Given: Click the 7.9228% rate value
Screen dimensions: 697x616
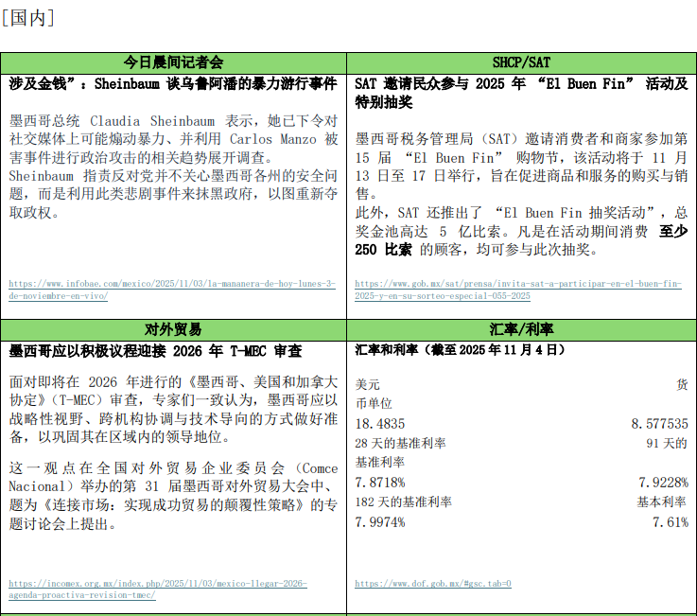Looking at the screenshot, I should point(663,483).
